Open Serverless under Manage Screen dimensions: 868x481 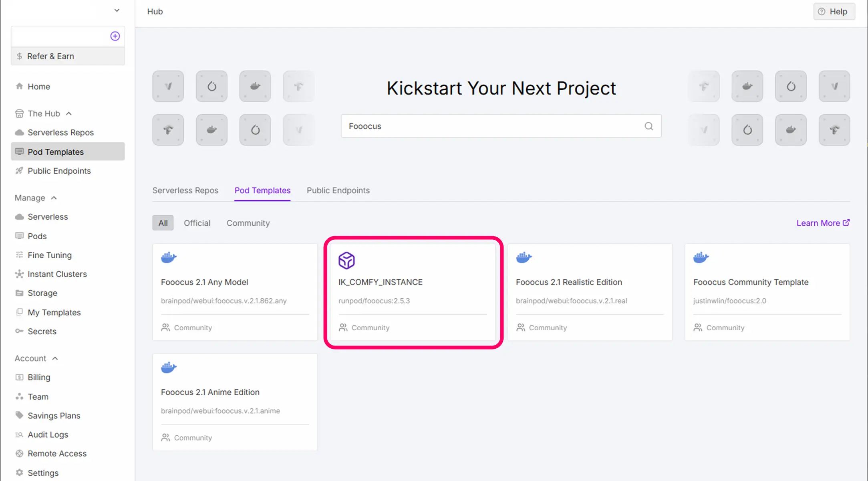coord(48,217)
